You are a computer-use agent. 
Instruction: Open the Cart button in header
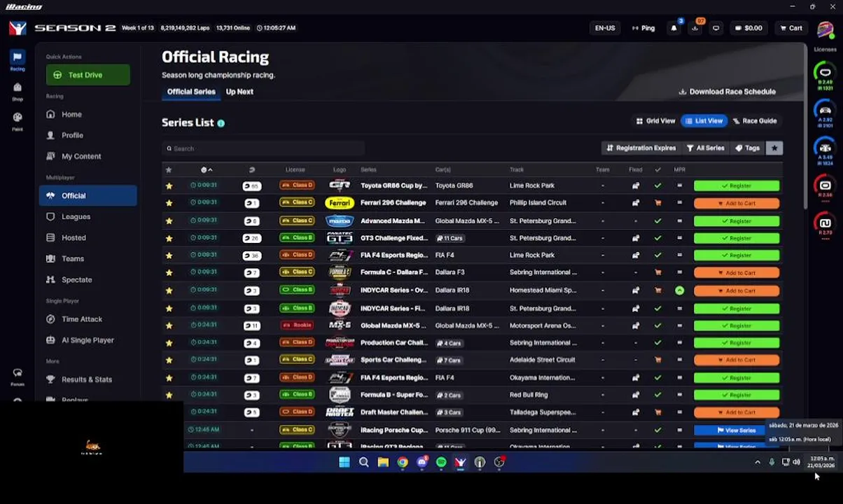click(791, 28)
